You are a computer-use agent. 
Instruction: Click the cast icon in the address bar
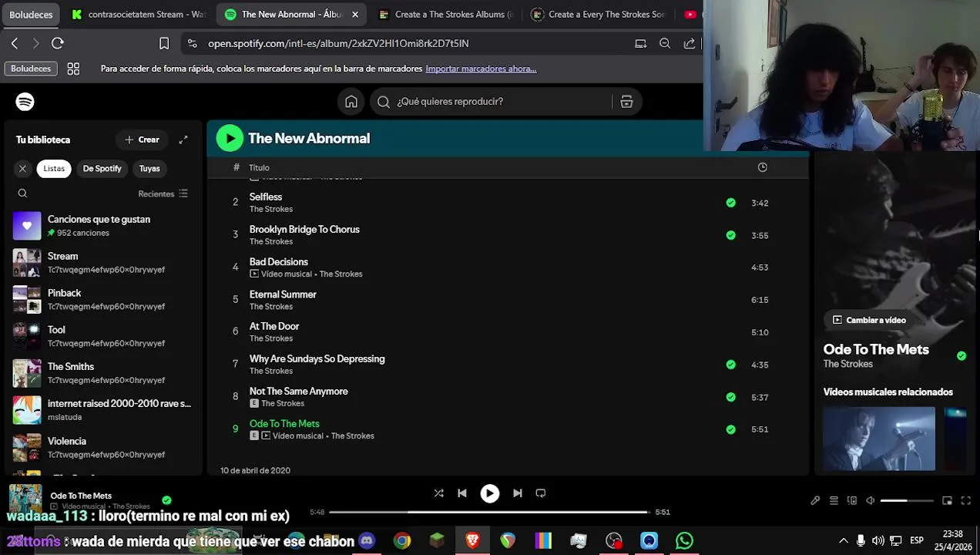[640, 43]
